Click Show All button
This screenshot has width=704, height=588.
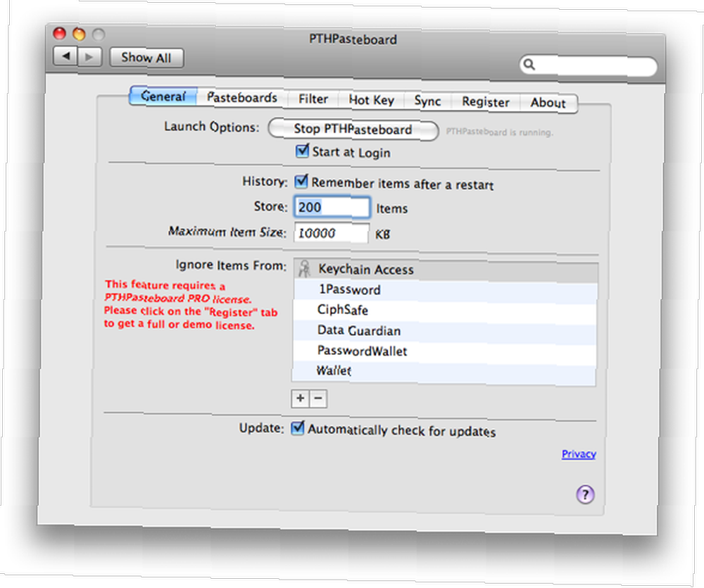[146, 58]
